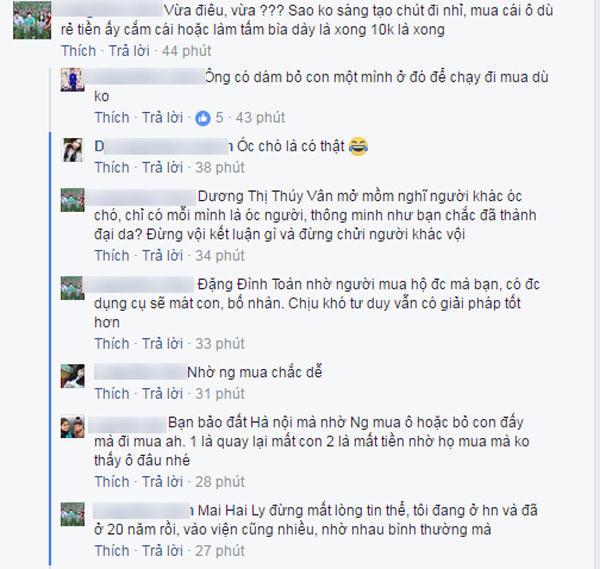
Task: Open avatar beside the 43 phút reply
Action: click(x=72, y=80)
